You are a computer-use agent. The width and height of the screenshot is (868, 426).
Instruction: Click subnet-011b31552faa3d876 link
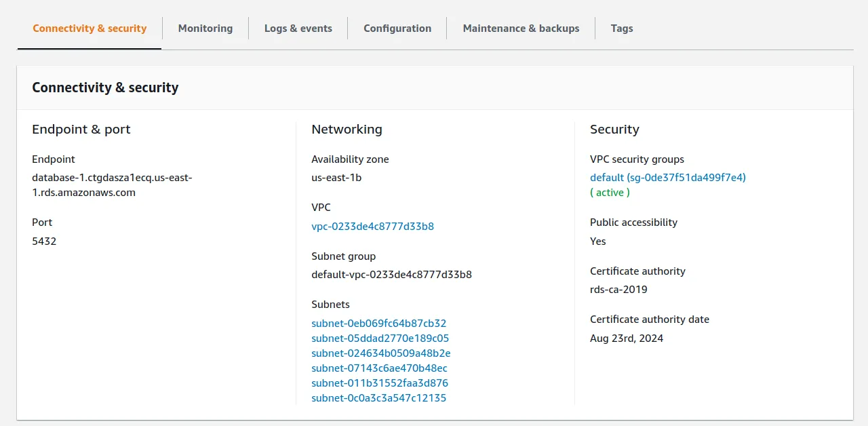coord(380,383)
